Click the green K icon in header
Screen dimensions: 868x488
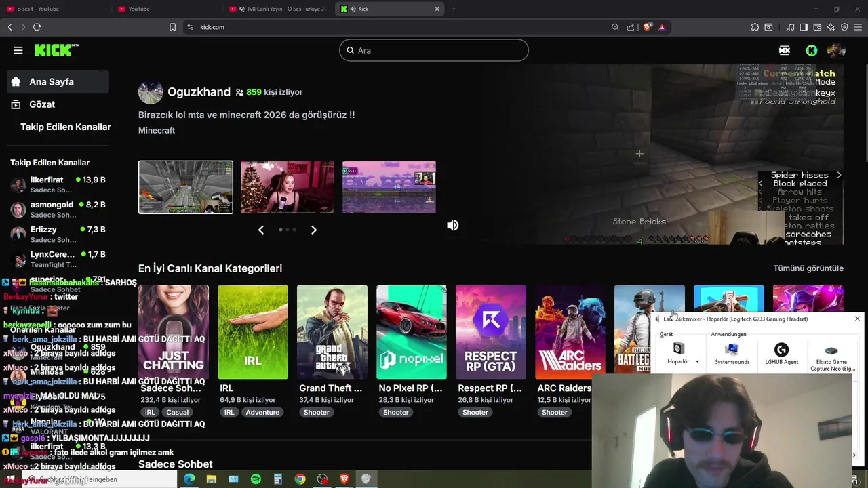(x=812, y=50)
